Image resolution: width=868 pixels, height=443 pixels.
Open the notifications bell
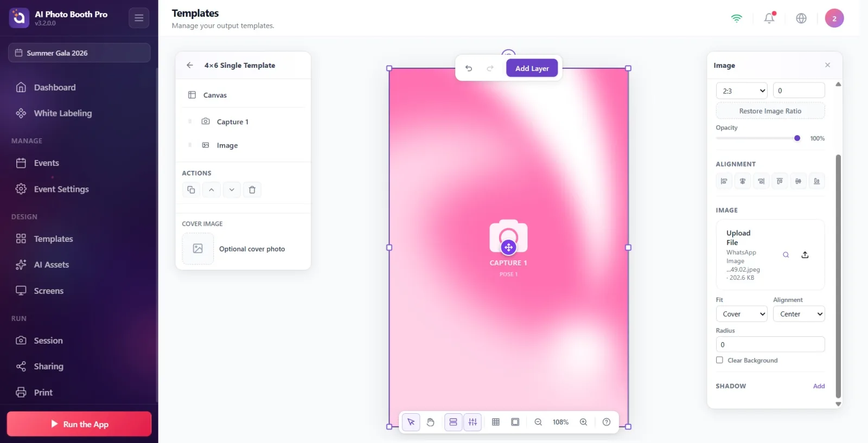click(x=769, y=18)
